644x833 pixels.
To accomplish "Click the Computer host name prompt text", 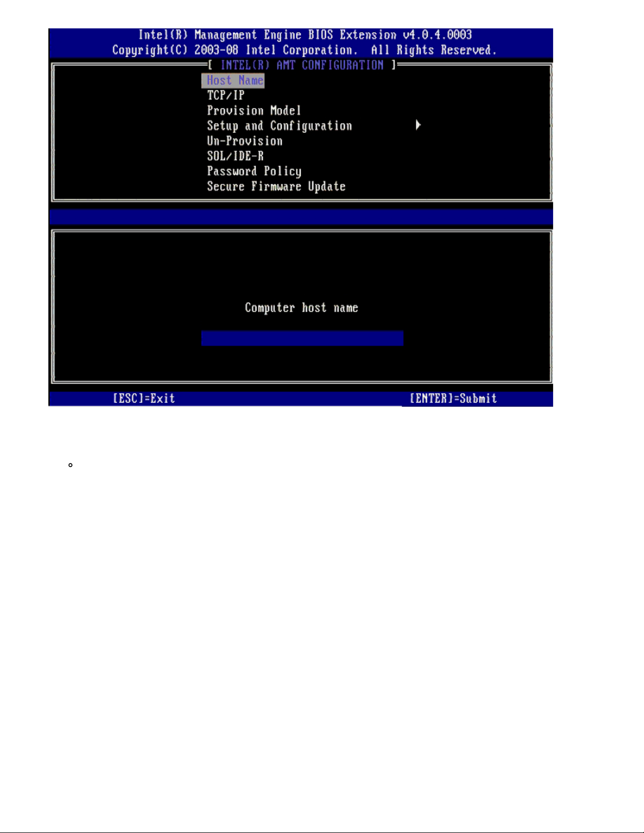I will coord(301,308).
